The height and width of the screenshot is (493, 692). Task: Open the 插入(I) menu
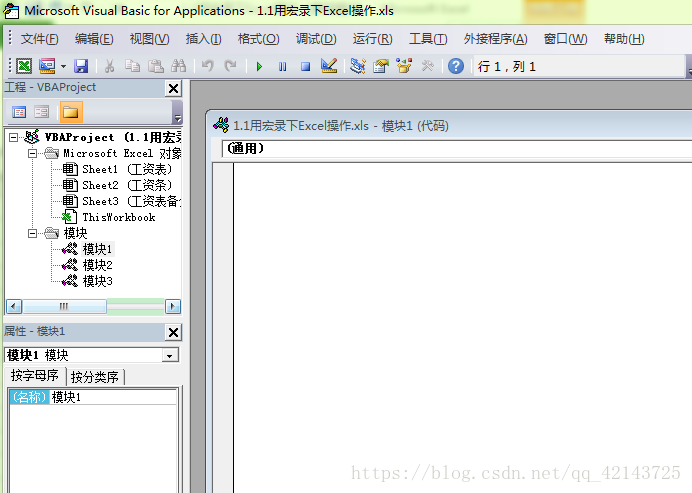coord(203,39)
